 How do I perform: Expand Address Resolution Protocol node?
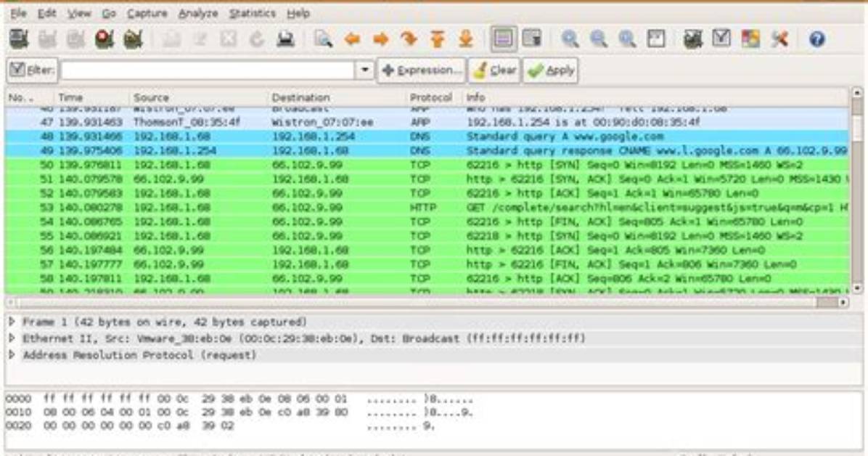pos(12,354)
